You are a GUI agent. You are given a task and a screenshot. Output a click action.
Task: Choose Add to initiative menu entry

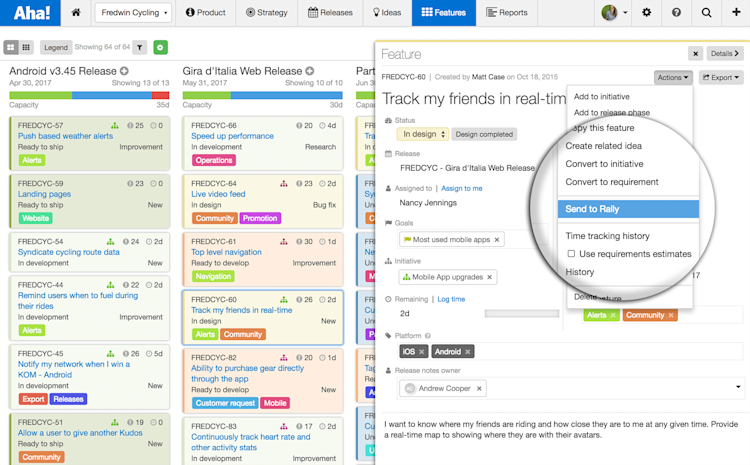pyautogui.click(x=602, y=97)
